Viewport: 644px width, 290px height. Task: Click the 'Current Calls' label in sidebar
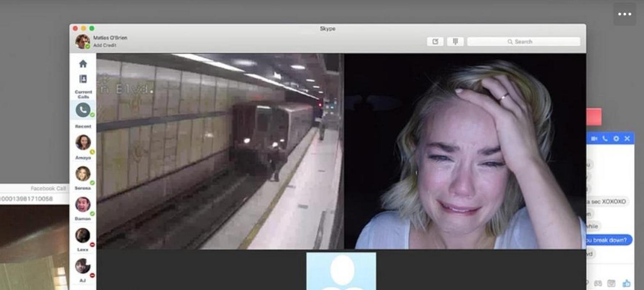tap(83, 94)
